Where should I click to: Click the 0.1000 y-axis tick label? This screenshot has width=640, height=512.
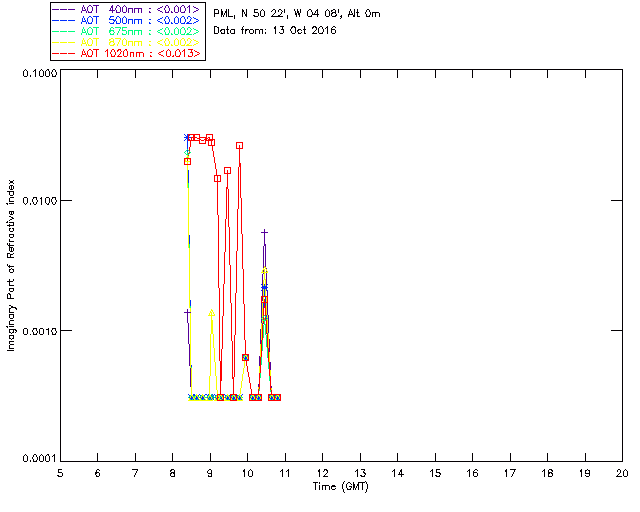coord(39,73)
